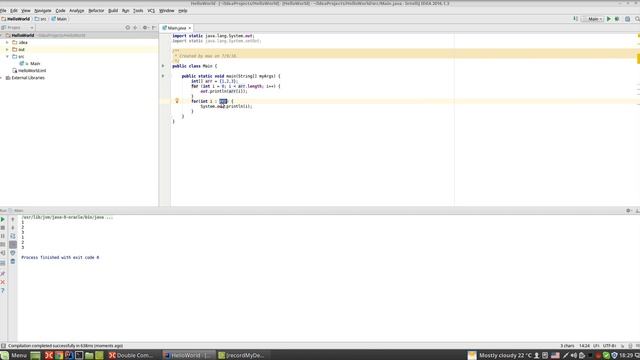Expand the out folder
This screenshot has height=360, width=640.
(7, 49)
